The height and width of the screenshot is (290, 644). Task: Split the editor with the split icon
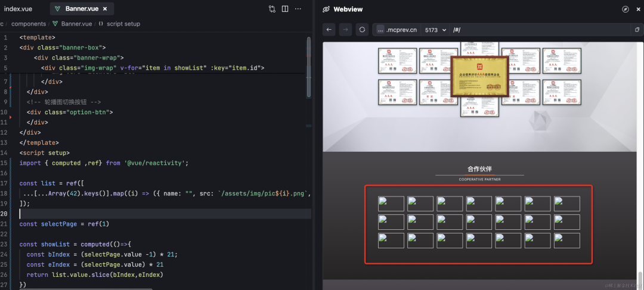285,9
